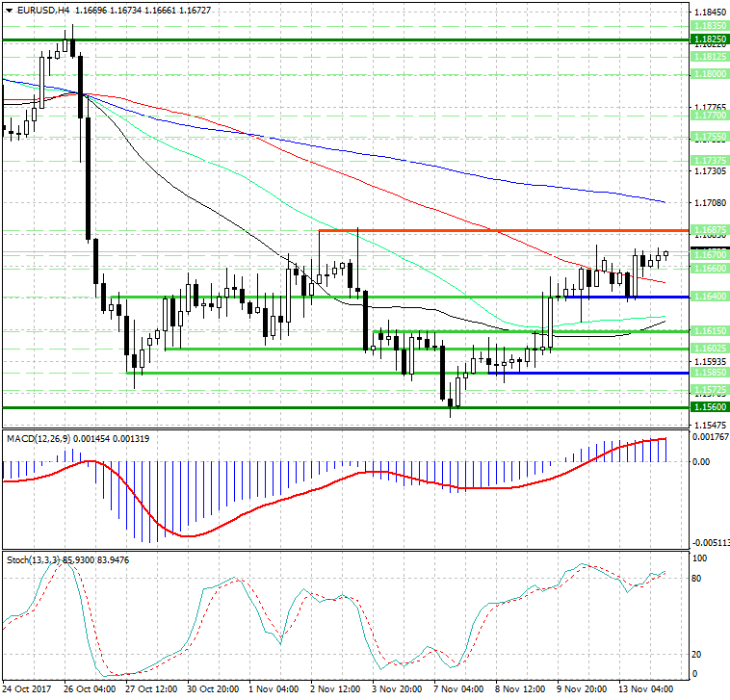Click the Stochastic 100 scale label
The image size is (730, 700).
click(700, 558)
